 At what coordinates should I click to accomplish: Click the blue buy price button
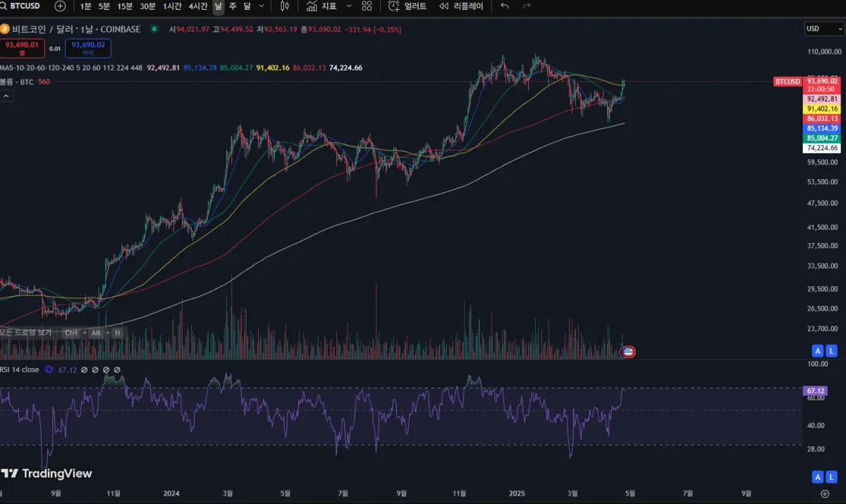click(88, 48)
